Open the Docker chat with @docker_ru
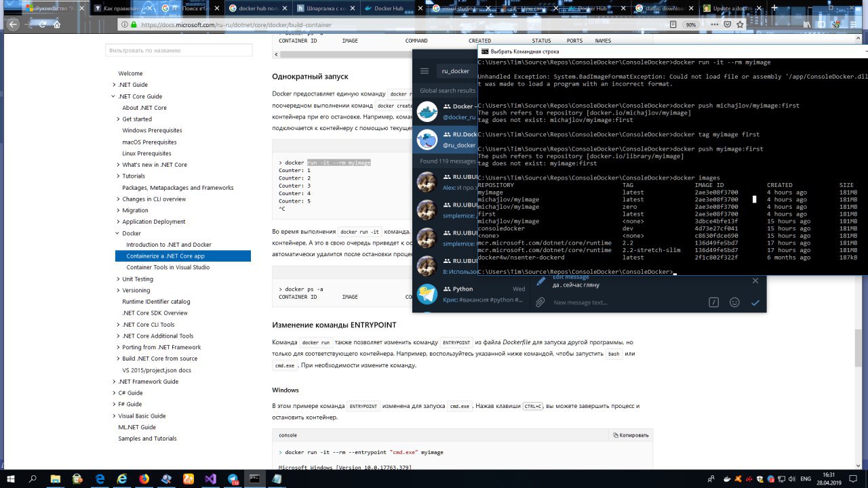 445,112
